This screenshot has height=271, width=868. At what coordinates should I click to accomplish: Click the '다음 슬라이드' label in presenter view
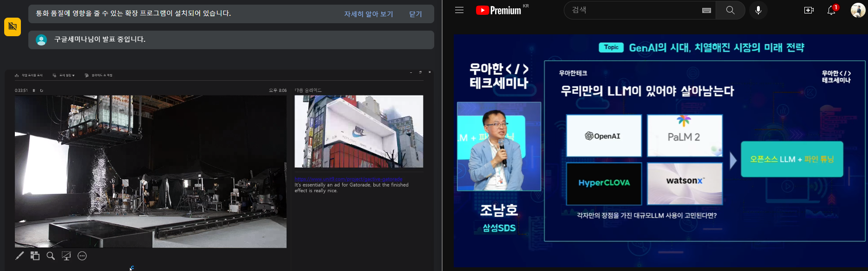pyautogui.click(x=308, y=90)
